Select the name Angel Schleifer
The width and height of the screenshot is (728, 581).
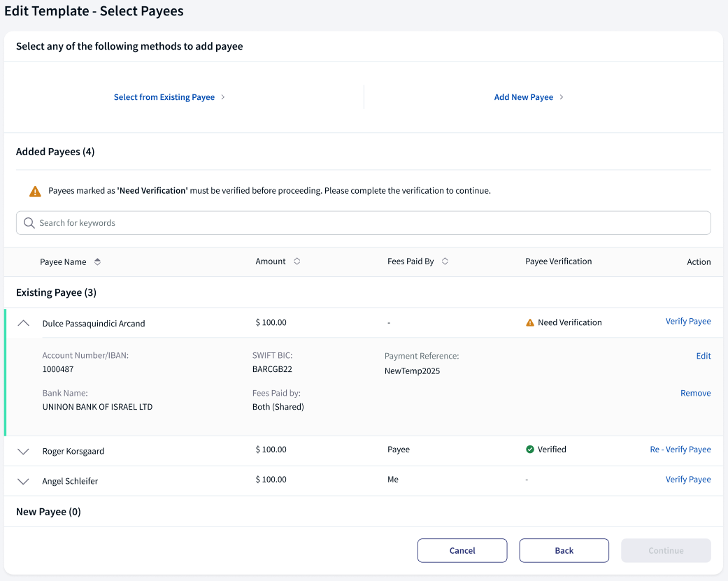pyautogui.click(x=70, y=481)
